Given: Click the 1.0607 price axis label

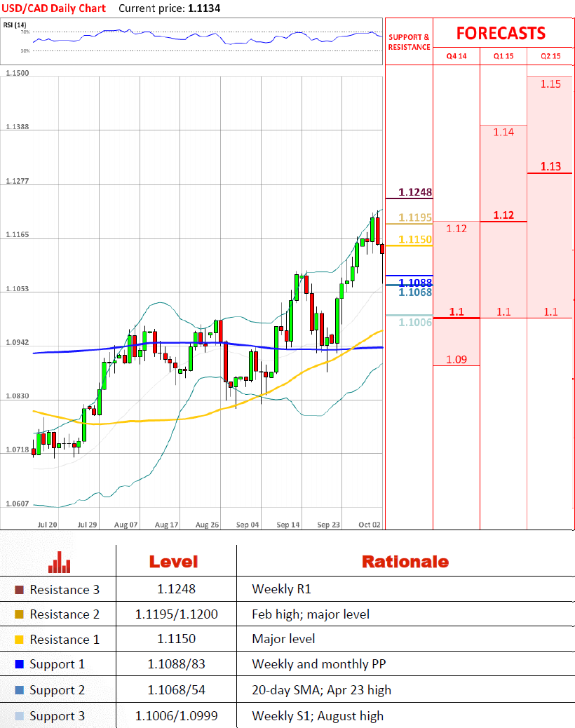Looking at the screenshot, I should tap(17, 504).
